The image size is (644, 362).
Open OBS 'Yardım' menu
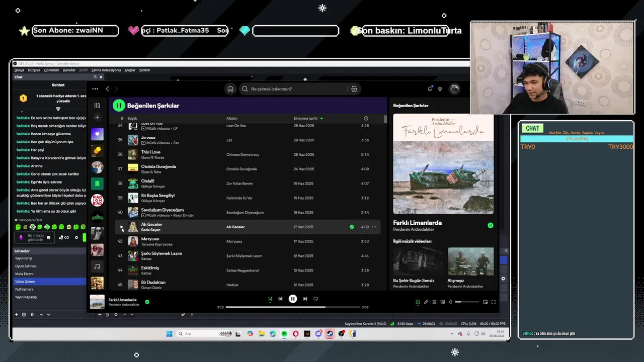pos(144,70)
